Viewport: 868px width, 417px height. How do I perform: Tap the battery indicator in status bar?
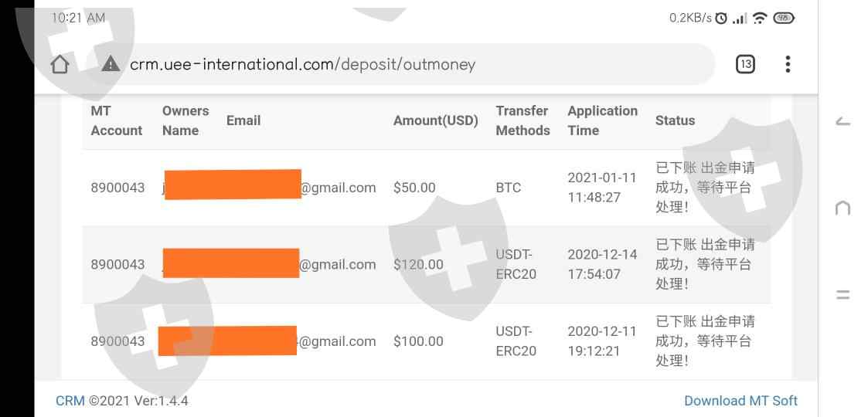pos(783,18)
